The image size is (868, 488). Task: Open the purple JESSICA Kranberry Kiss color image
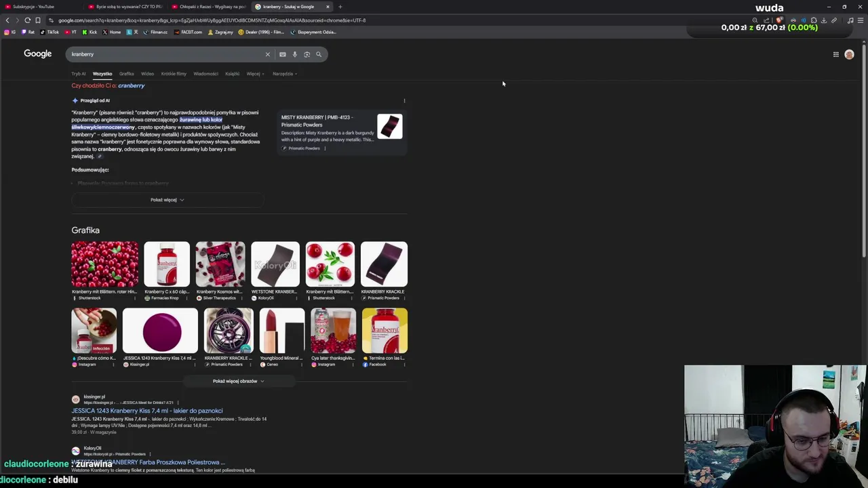[161, 331]
